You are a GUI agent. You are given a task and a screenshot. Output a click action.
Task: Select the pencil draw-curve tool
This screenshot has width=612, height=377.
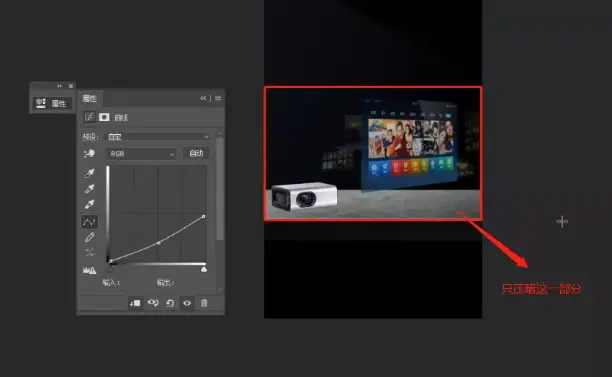(x=89, y=237)
